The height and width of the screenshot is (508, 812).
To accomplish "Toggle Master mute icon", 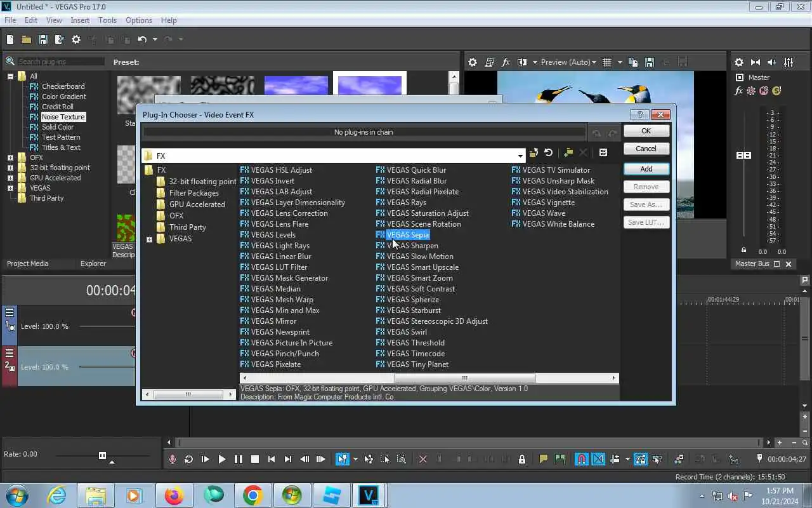I will (764, 91).
